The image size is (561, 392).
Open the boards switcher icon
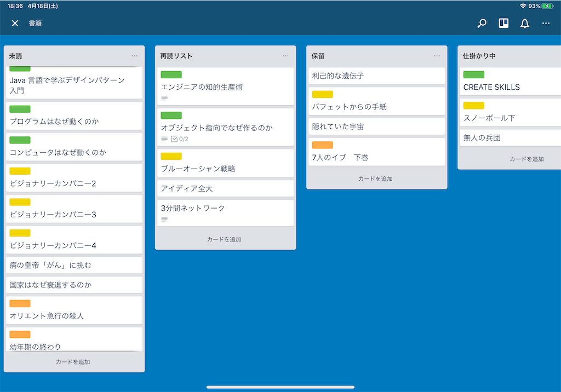click(503, 23)
